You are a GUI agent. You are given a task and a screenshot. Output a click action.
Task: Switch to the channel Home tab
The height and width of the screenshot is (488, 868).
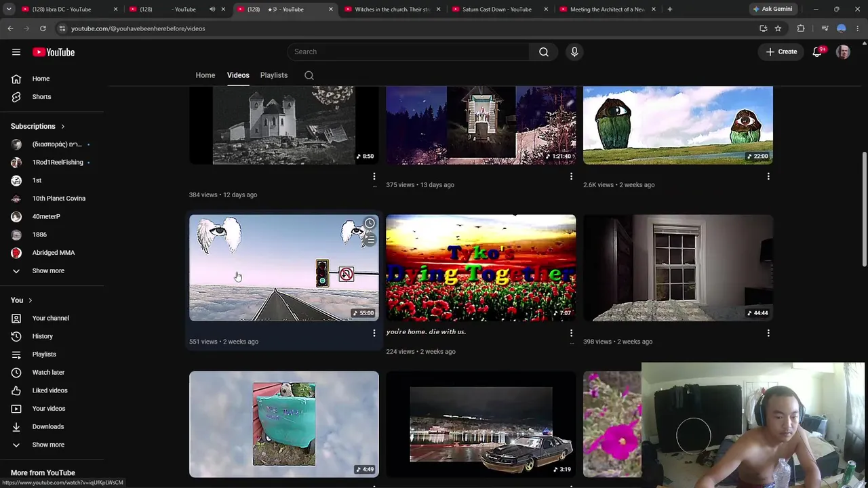click(x=205, y=75)
